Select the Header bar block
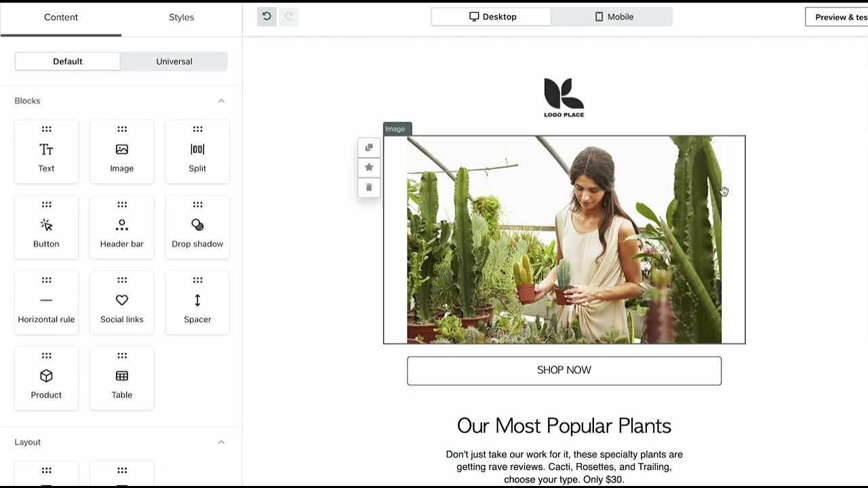Image resolution: width=868 pixels, height=488 pixels. click(122, 227)
